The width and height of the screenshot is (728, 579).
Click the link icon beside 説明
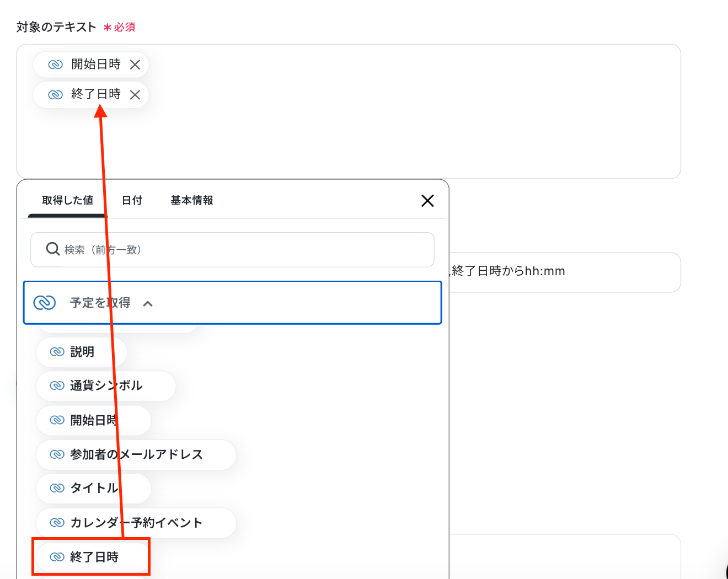(x=57, y=352)
